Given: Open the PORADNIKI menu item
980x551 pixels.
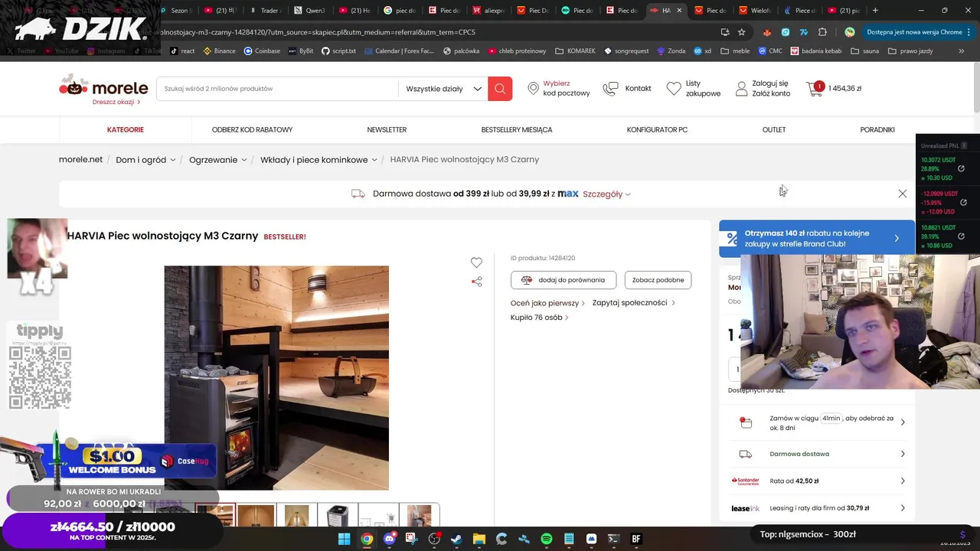Looking at the screenshot, I should tap(877, 130).
